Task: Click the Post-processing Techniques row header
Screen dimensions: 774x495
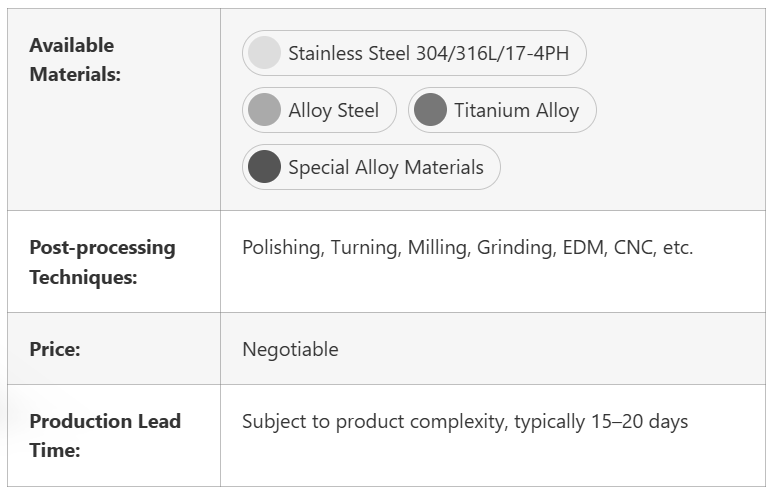Action: tap(102, 262)
